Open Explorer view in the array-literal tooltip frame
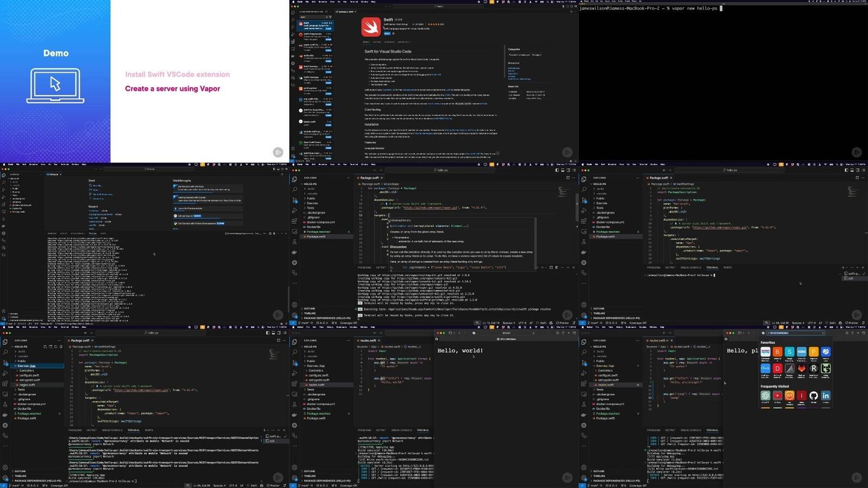The width and height of the screenshot is (868, 488). pyautogui.click(x=294, y=179)
